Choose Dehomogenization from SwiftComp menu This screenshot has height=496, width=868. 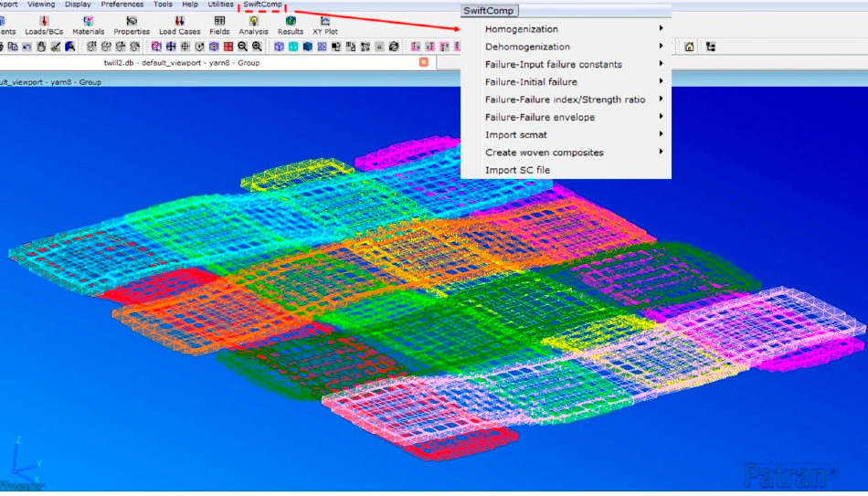pos(527,47)
